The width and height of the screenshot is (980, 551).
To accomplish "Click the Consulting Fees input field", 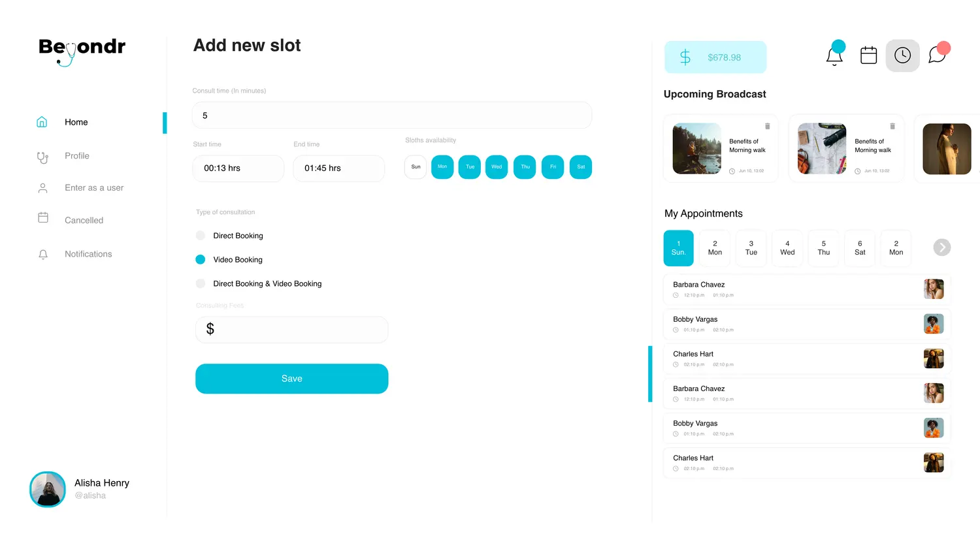I will coord(292,330).
